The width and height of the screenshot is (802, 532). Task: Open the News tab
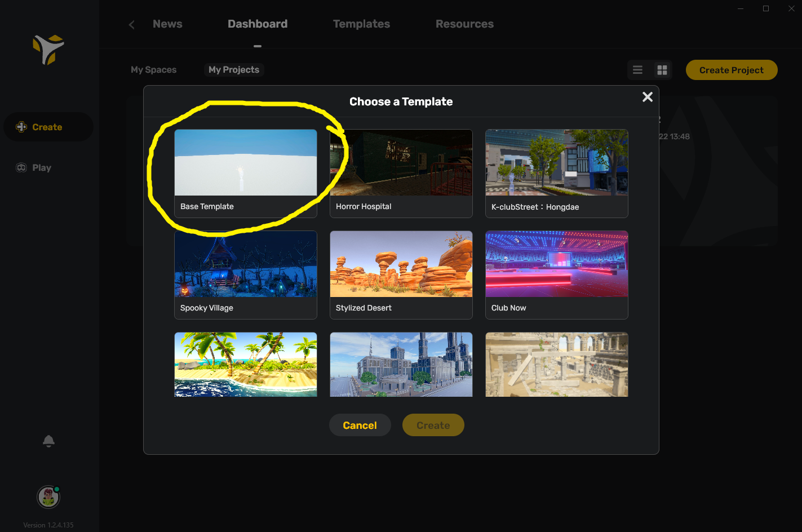(x=167, y=24)
